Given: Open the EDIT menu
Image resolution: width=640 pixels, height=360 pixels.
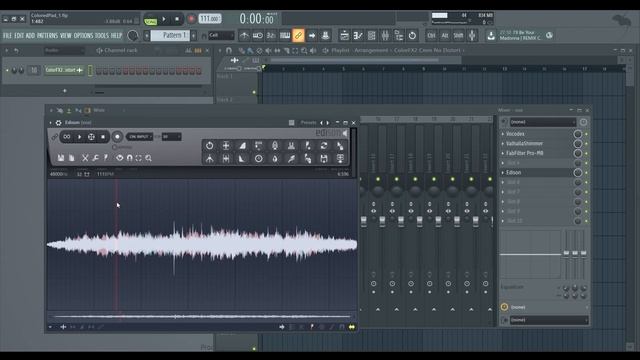Looking at the screenshot, I should [x=19, y=36].
